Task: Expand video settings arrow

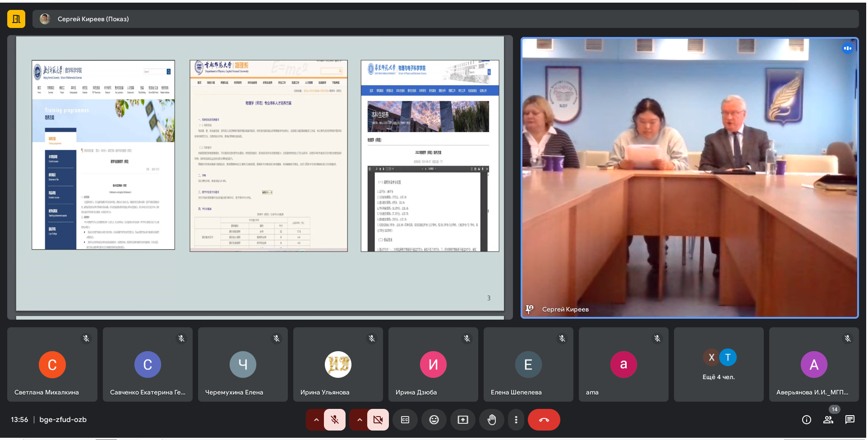Action: tap(359, 420)
